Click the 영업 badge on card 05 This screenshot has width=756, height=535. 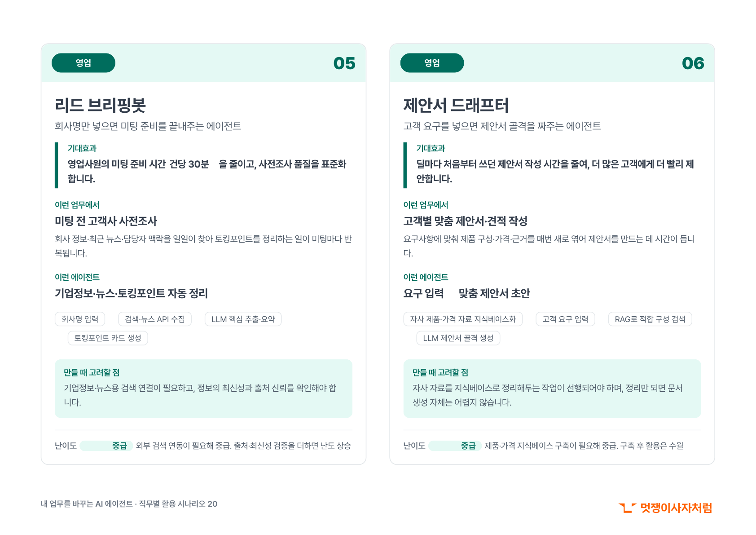coord(84,63)
